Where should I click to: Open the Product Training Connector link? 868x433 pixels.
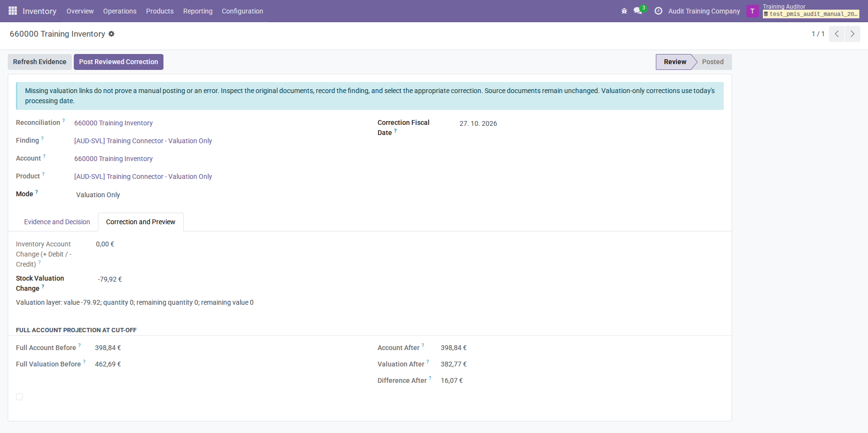(x=143, y=176)
